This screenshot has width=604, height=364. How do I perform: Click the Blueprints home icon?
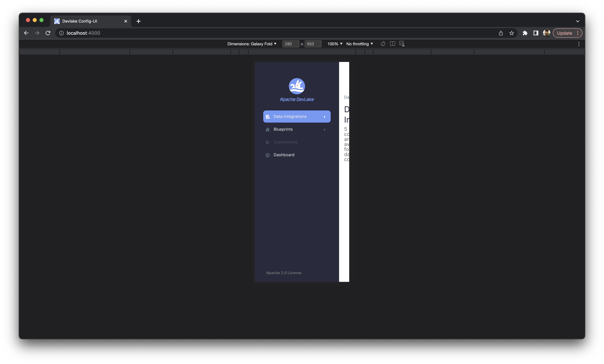[x=267, y=130]
